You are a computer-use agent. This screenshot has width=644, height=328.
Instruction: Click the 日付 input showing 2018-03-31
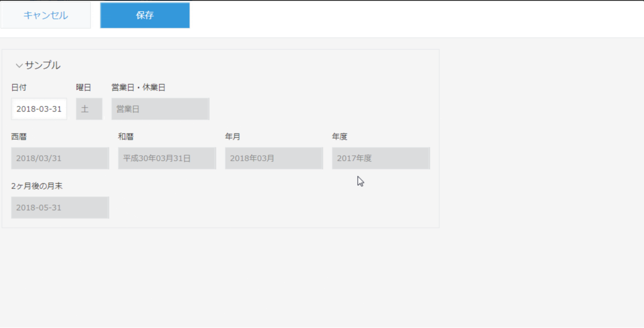[x=39, y=109]
